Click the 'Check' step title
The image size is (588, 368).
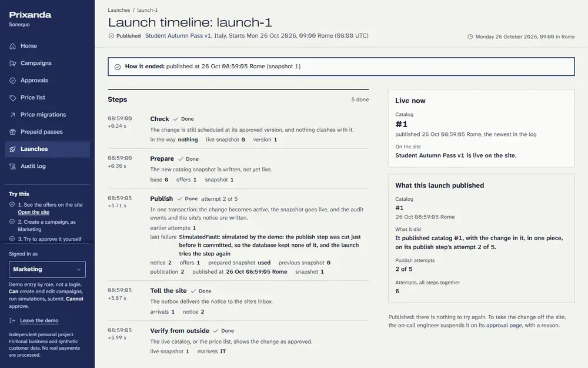tap(159, 119)
